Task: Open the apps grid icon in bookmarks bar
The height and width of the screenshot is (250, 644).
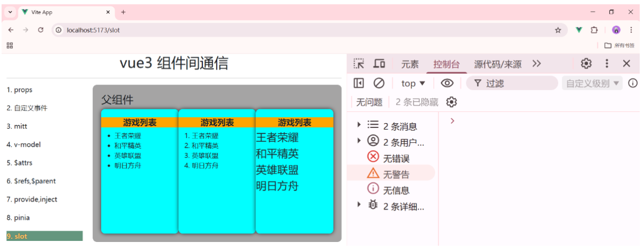Action: (10, 46)
